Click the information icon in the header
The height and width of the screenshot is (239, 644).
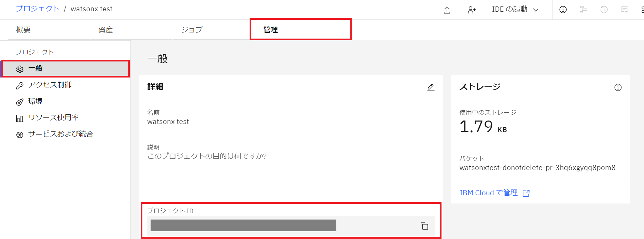563,10
